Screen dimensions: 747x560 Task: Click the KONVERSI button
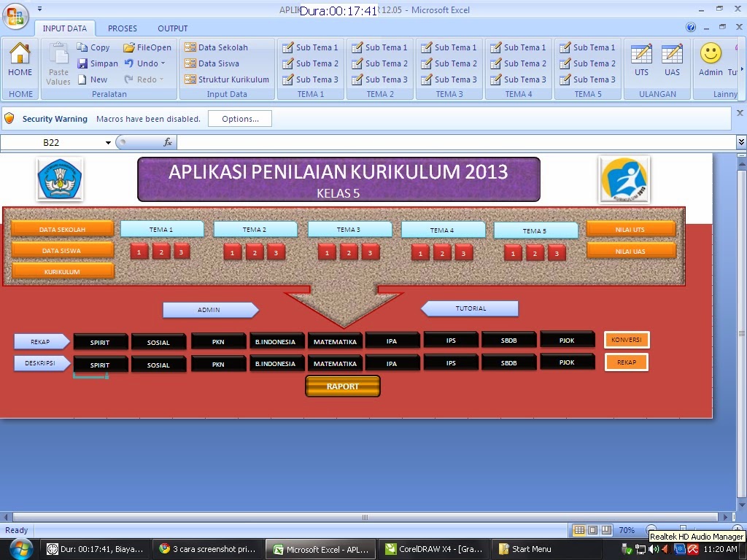(x=627, y=340)
